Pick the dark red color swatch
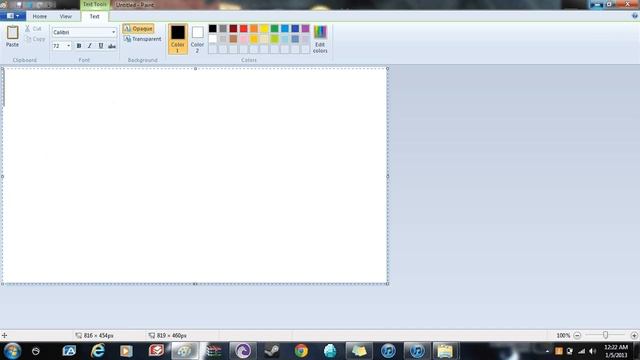This screenshot has height=360, width=640. tap(233, 29)
